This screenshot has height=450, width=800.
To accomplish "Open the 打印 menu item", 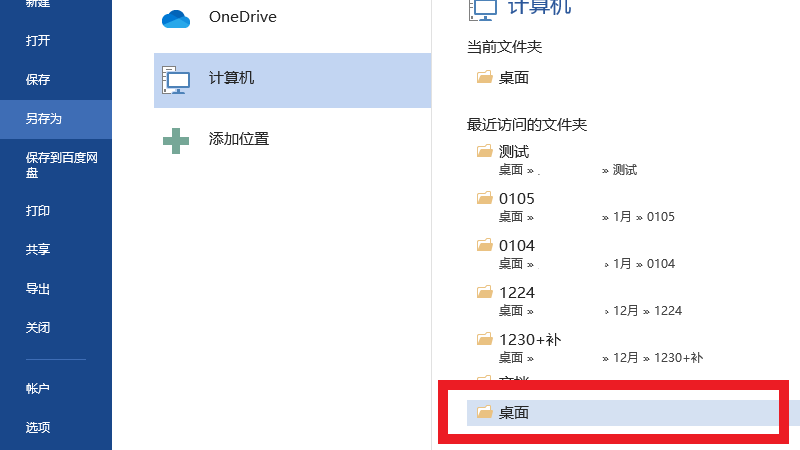I will (x=38, y=211).
